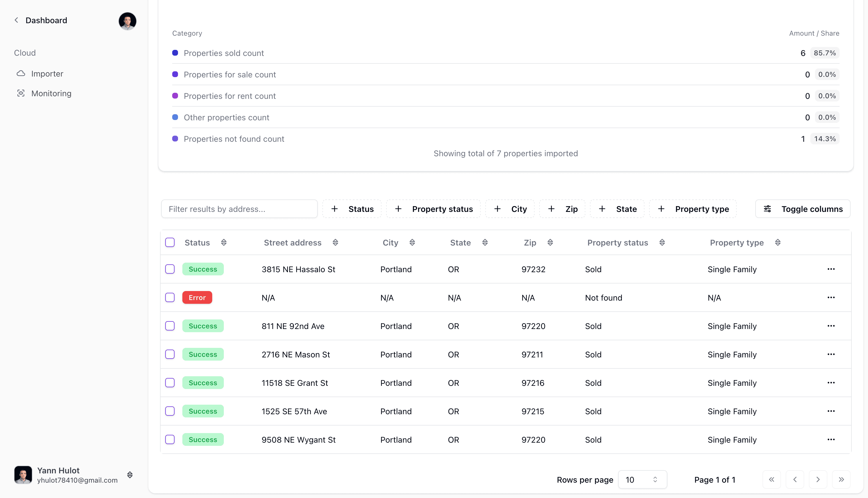Click 'Properties not found count' label
Screen dimensions: 868x498
click(x=234, y=139)
